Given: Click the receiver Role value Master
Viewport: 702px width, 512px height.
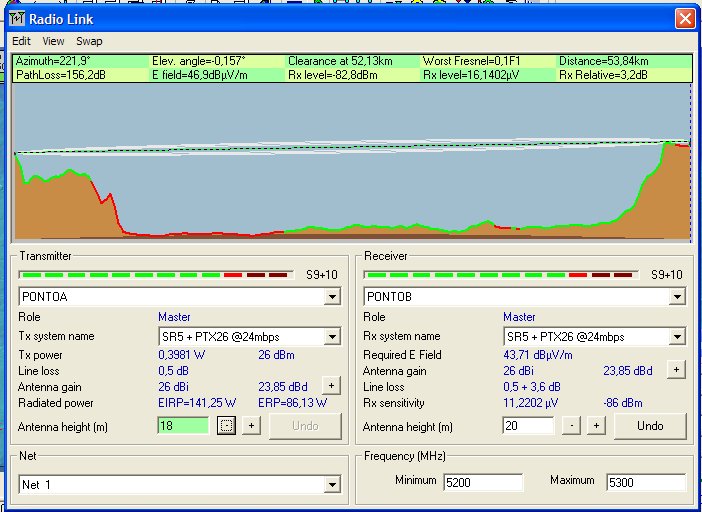Looking at the screenshot, I should click(519, 317).
